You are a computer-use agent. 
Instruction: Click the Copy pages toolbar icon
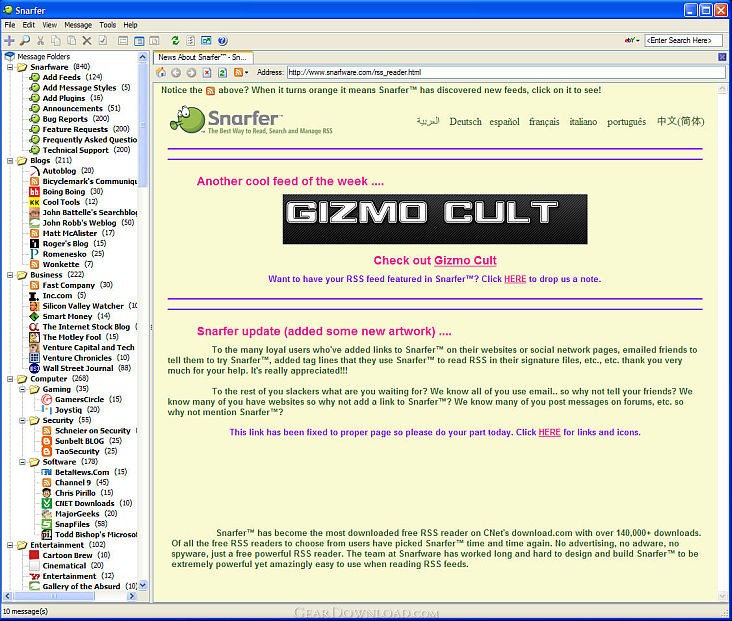[56, 41]
